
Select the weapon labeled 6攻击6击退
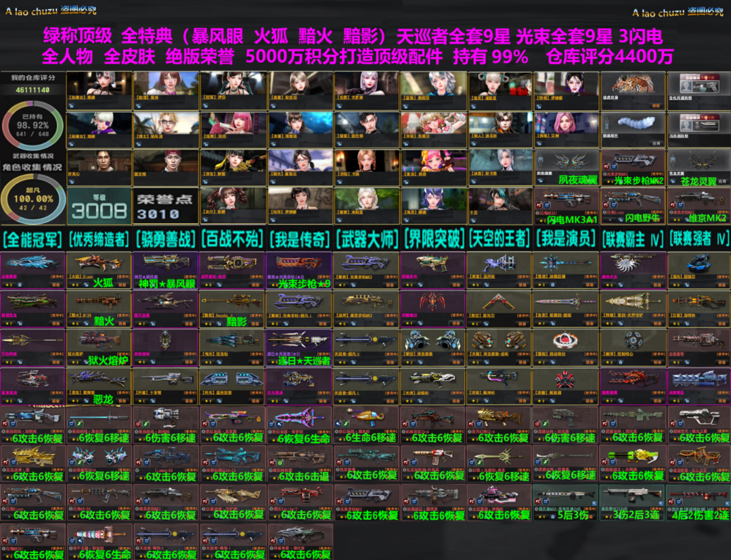[x=299, y=464]
